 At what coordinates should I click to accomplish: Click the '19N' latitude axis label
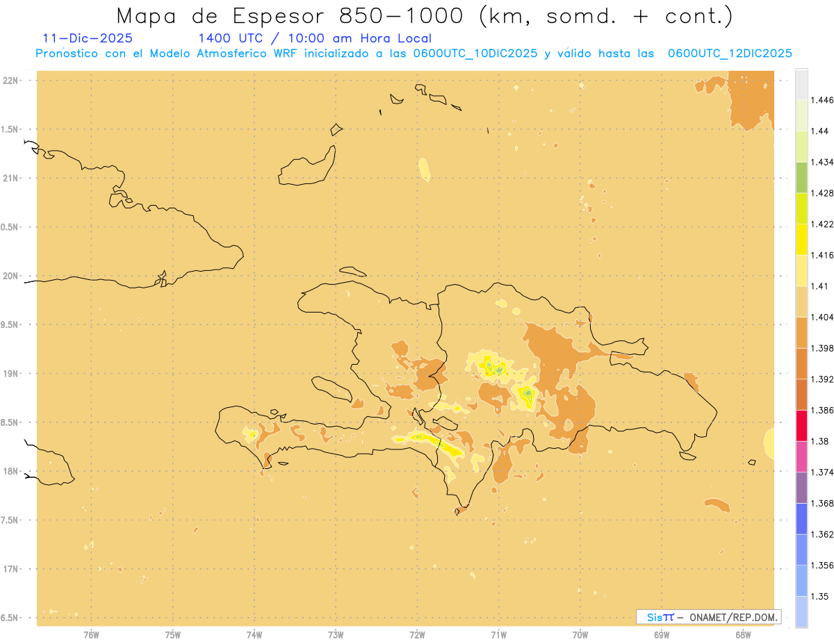pos(12,374)
